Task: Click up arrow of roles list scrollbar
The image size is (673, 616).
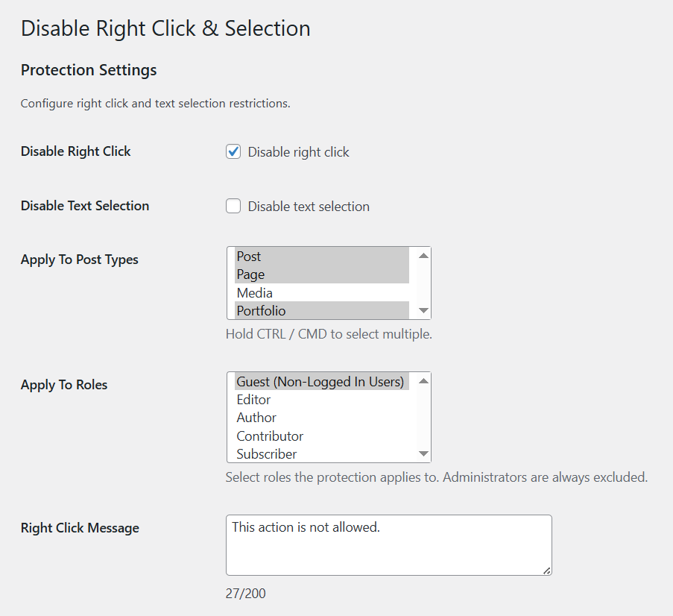Action: click(423, 381)
